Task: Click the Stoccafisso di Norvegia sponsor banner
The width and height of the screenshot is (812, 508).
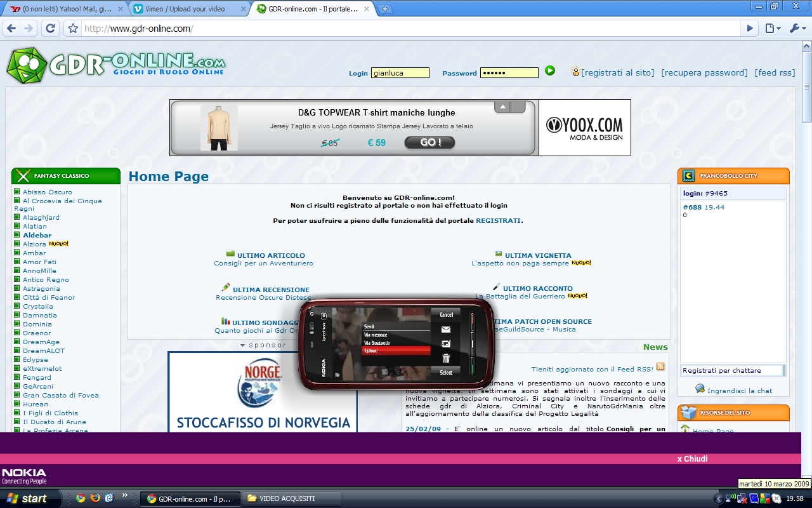Action: click(x=263, y=392)
